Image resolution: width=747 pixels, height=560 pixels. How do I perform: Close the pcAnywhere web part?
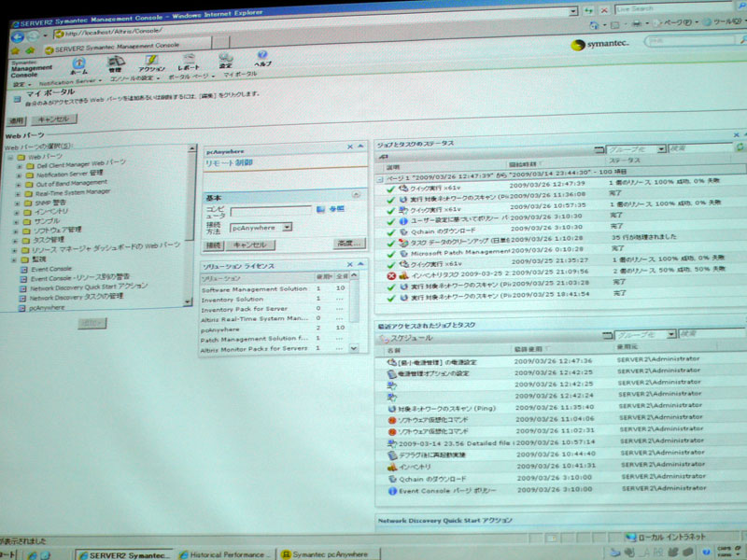tap(350, 147)
